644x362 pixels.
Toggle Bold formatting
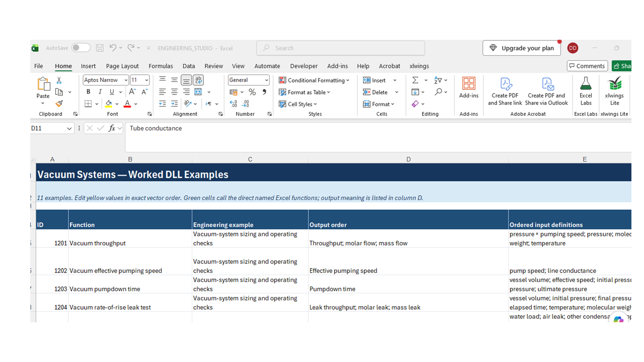coord(88,92)
